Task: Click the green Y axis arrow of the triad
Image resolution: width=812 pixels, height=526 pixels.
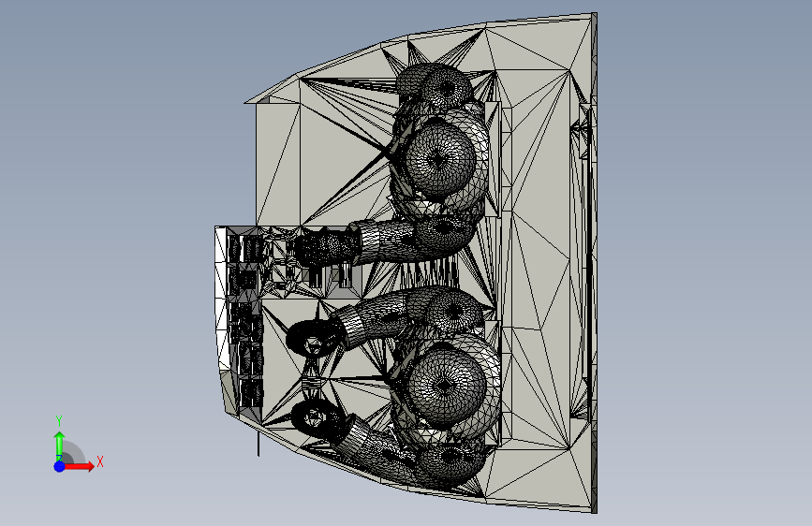Action: [x=60, y=446]
